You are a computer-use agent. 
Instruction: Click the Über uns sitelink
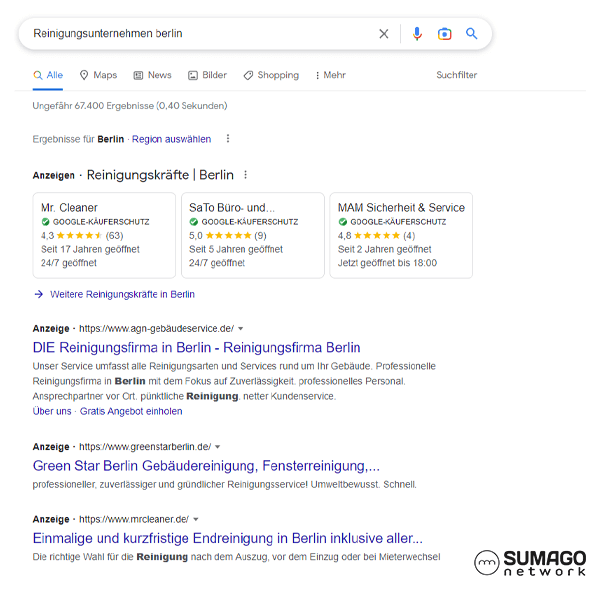(52, 411)
